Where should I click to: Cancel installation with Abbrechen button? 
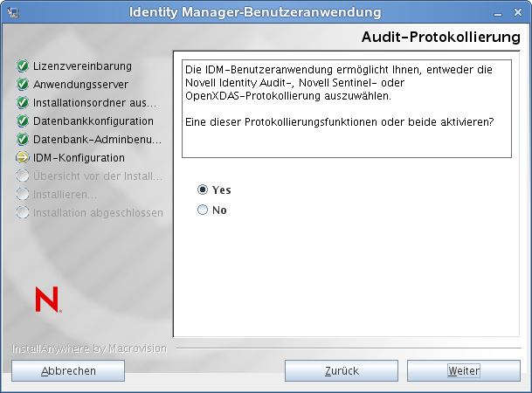point(68,371)
